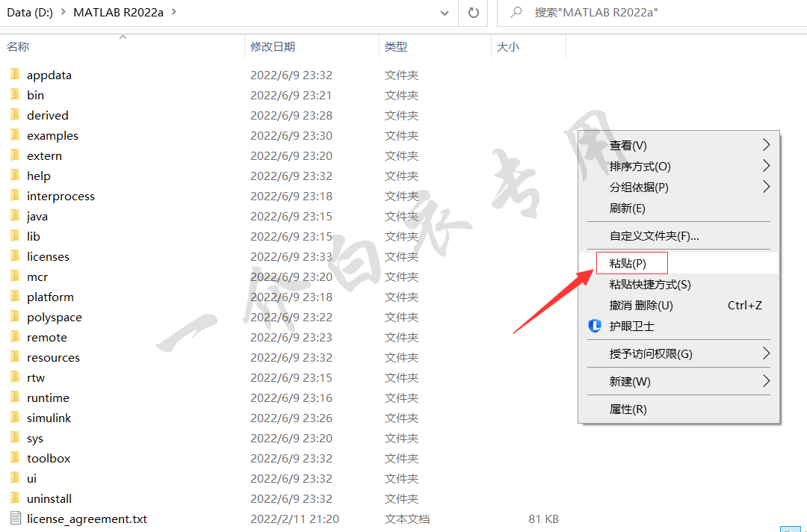This screenshot has width=807, height=532.
Task: Select the interprocess folder name
Action: 61,196
